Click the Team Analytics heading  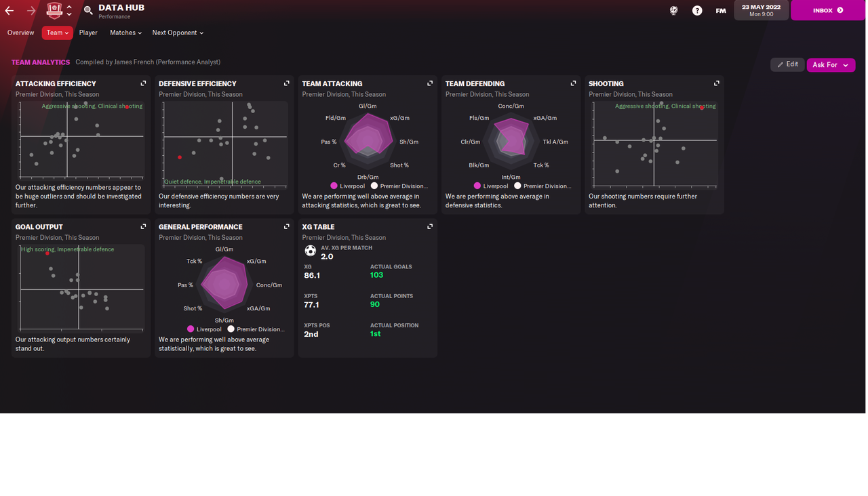point(41,62)
